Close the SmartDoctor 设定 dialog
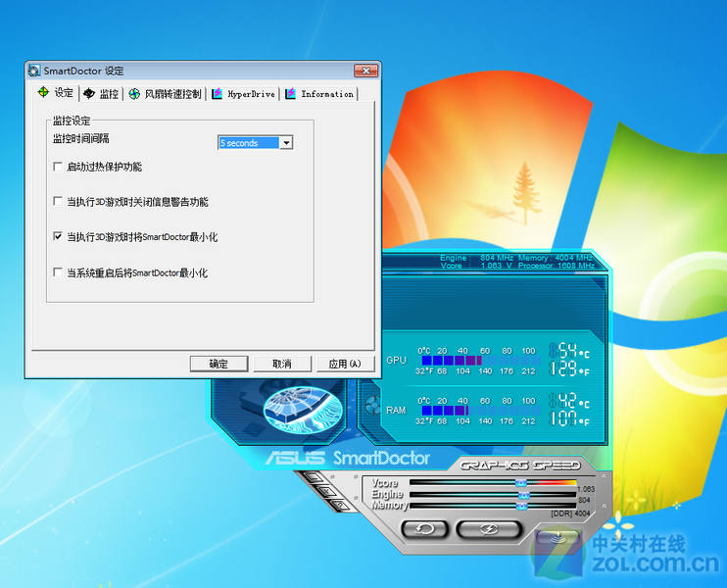This screenshot has width=727, height=588. [x=365, y=71]
